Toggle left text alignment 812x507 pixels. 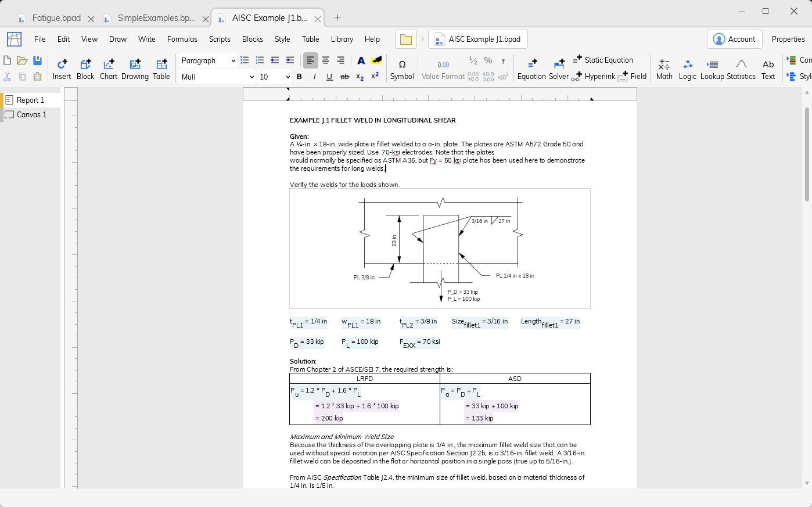(311, 60)
